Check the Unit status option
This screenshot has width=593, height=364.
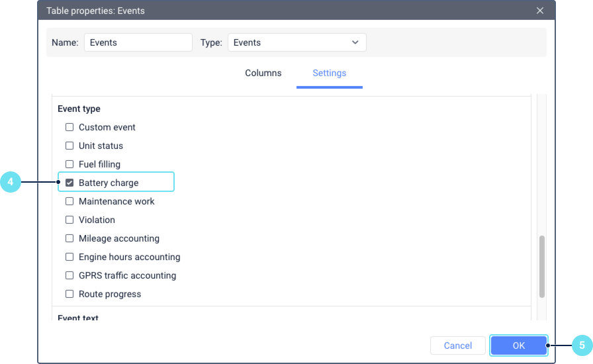click(69, 146)
